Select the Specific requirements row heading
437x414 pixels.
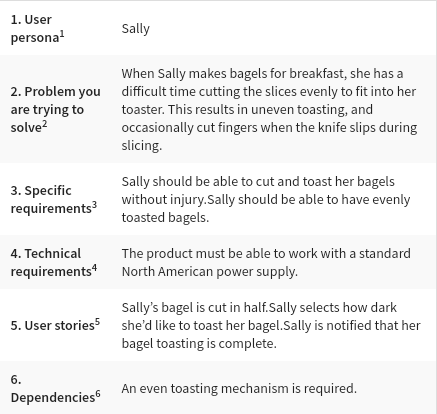click(x=54, y=199)
